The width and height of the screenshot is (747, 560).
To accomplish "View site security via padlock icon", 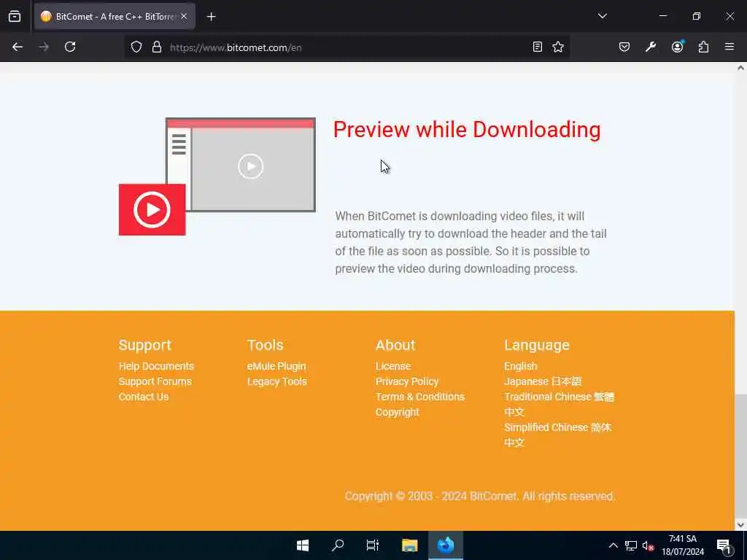I will (157, 47).
